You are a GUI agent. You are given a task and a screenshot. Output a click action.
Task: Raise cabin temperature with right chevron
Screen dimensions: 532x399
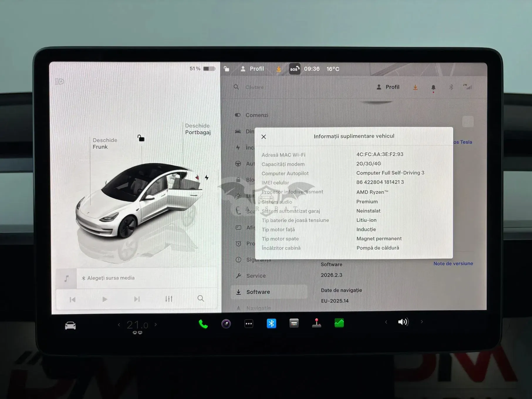click(x=156, y=324)
